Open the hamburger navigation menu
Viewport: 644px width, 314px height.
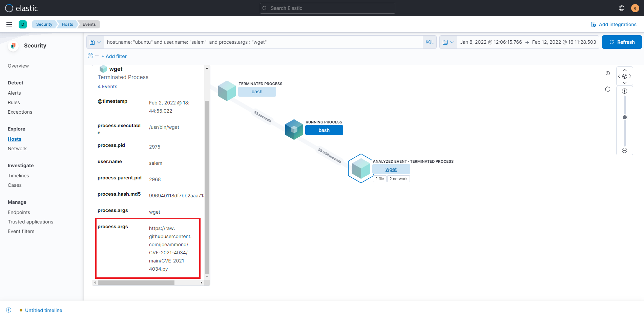(x=9, y=24)
